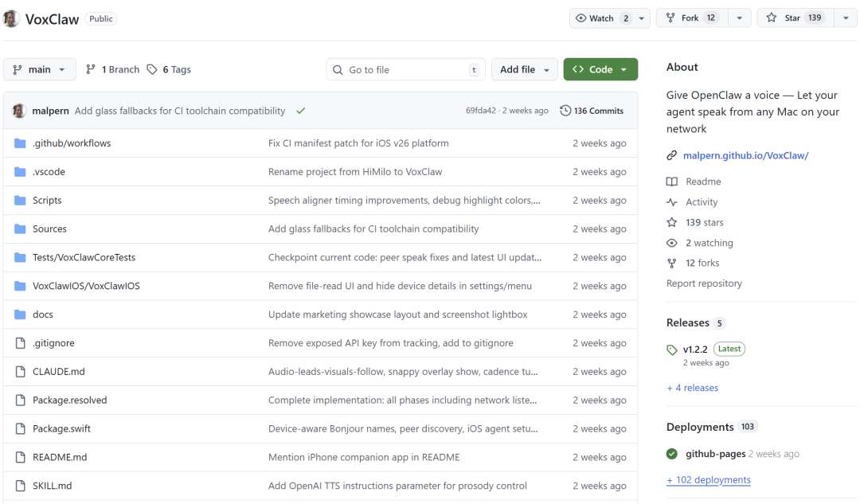The height and width of the screenshot is (504, 860).
Task: Click the + 4 releases link
Action: pyautogui.click(x=692, y=388)
